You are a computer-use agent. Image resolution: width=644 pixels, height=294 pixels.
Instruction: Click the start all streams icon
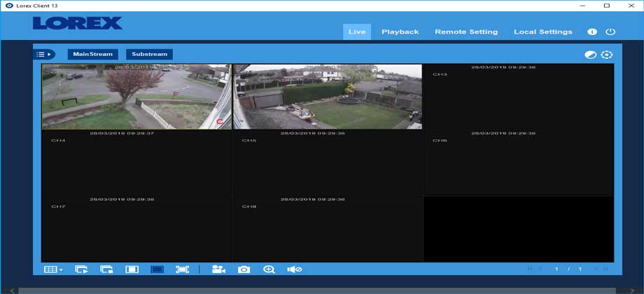pos(82,269)
